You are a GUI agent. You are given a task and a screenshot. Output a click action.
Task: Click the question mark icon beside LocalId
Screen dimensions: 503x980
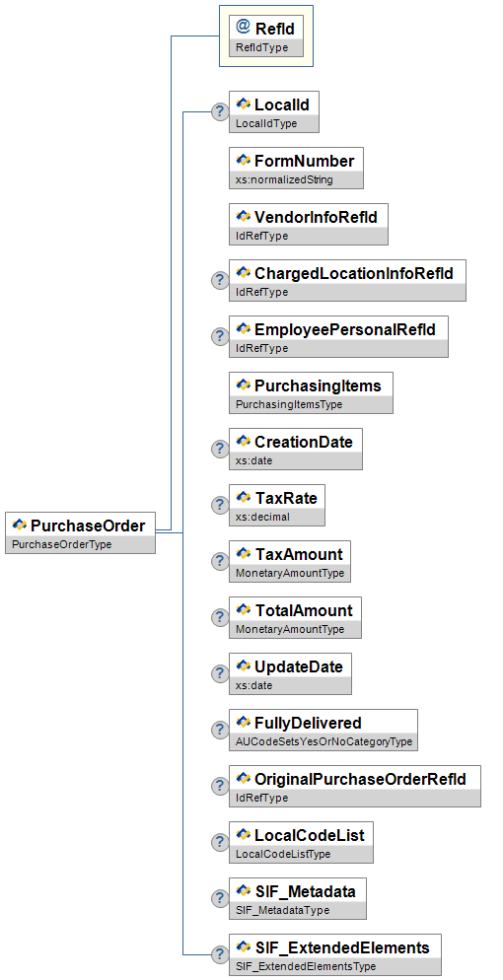(x=219, y=111)
